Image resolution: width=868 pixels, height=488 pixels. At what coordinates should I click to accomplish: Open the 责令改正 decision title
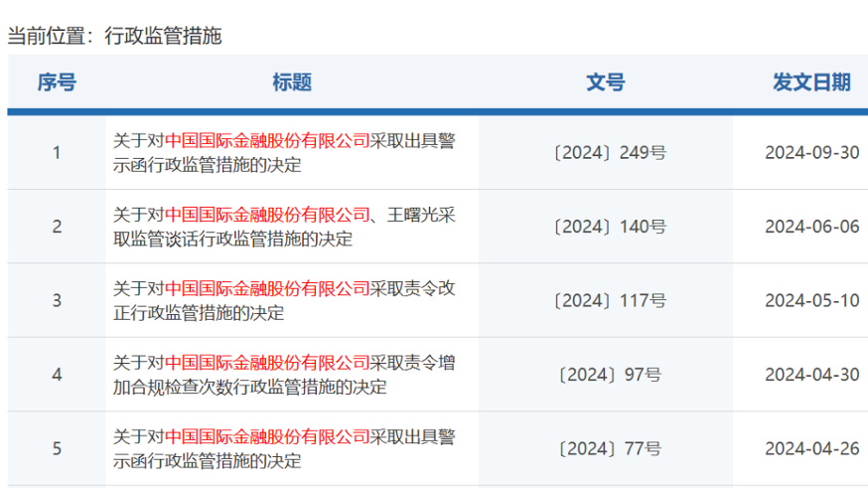click(x=284, y=301)
